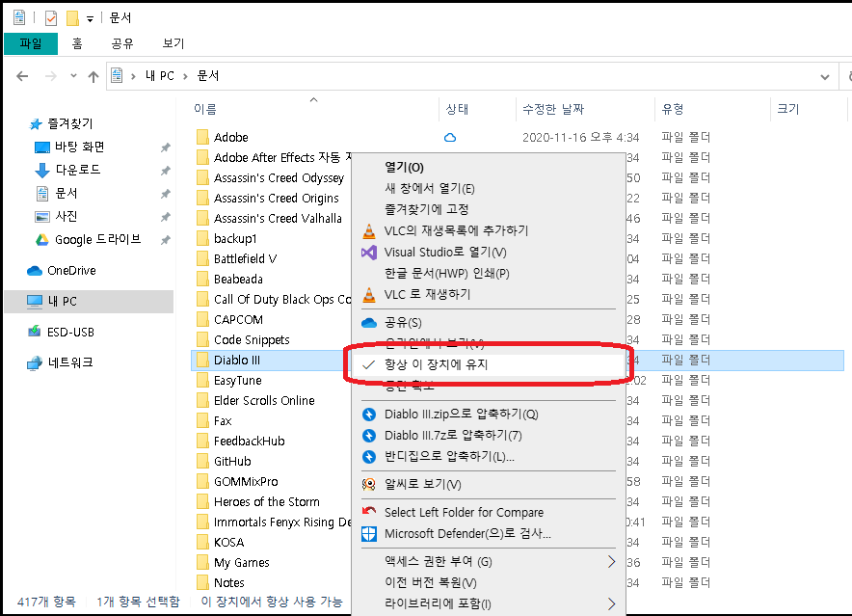852x616 pixels.
Task: Choose 열기(O) in context menu
Action: (404, 168)
